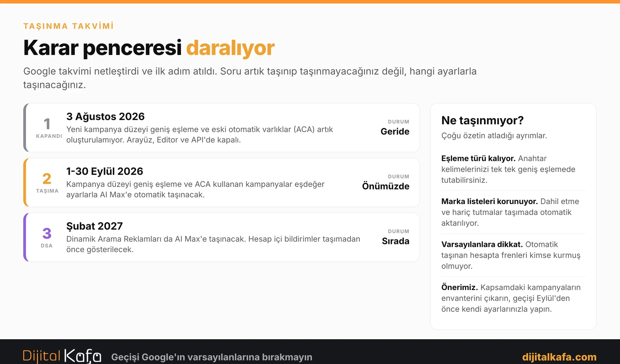Screen dimensions: 620x364
Task: Select the 'Şubat 2027' card heading
Action: coord(95,226)
